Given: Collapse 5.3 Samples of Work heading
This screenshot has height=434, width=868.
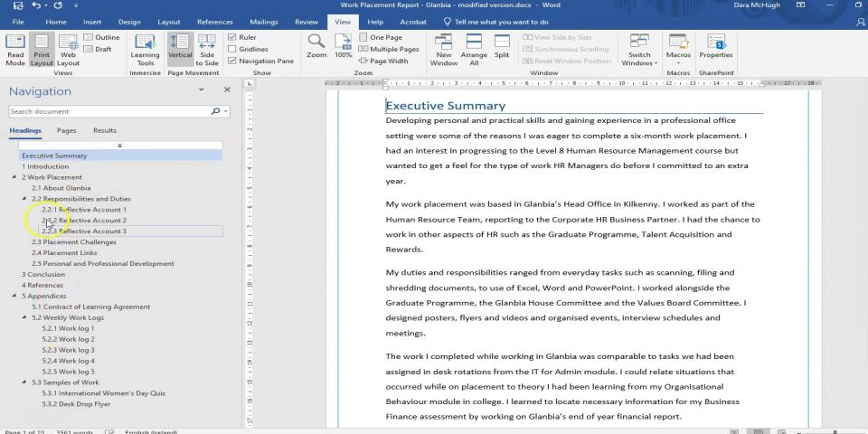Looking at the screenshot, I should [24, 382].
